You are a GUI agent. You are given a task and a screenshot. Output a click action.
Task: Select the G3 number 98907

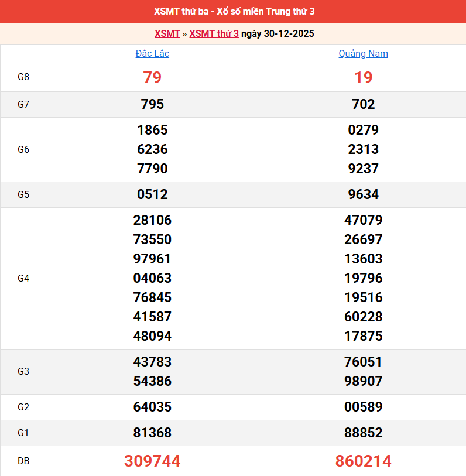point(363,381)
